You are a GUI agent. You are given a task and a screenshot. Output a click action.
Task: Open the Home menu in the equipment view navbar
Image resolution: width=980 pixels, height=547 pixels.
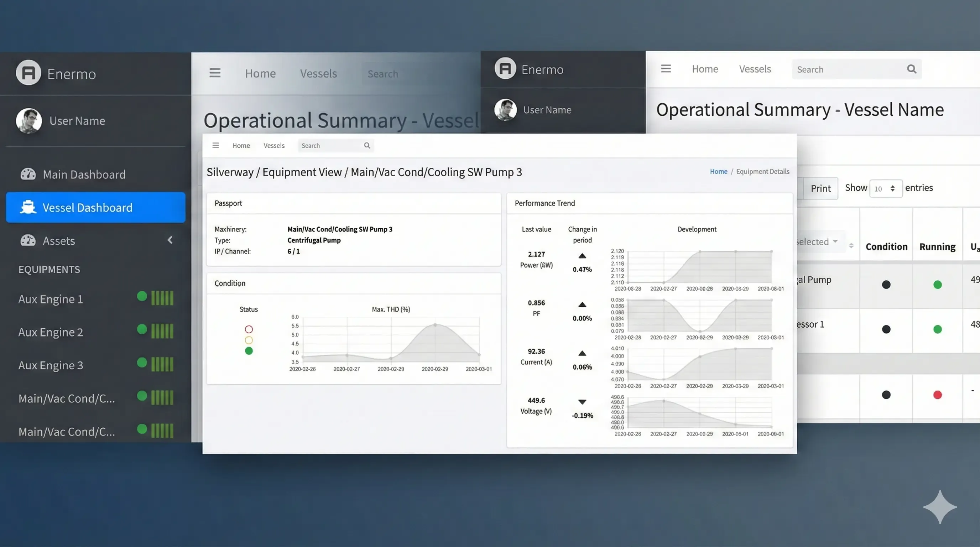[x=241, y=145]
